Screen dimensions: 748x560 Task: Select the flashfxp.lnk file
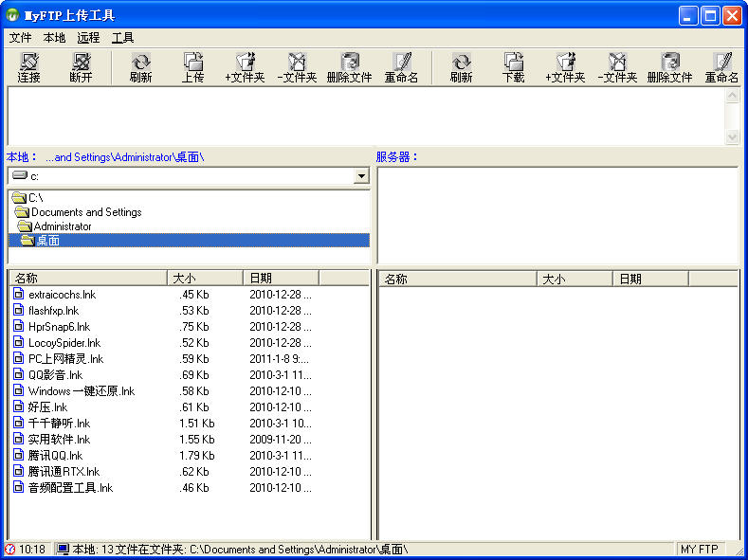(53, 311)
